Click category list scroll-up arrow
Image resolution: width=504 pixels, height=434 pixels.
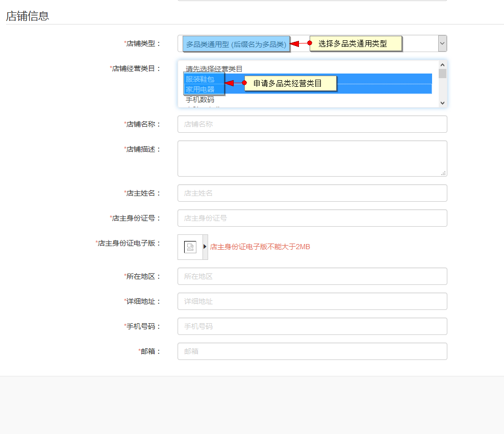click(x=443, y=65)
